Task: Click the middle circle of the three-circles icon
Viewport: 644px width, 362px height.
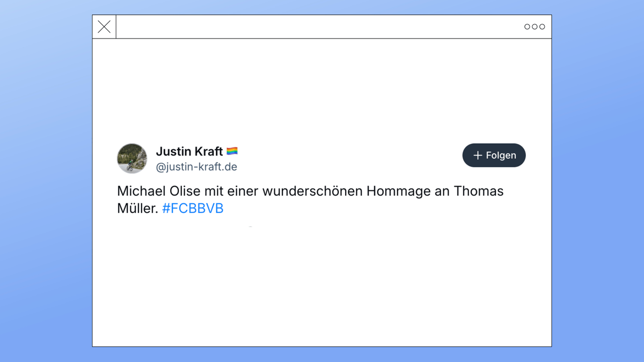Action: 535,27
